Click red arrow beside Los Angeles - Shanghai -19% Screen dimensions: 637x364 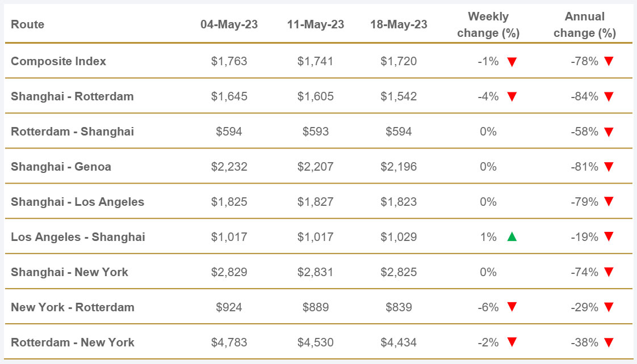coord(609,237)
